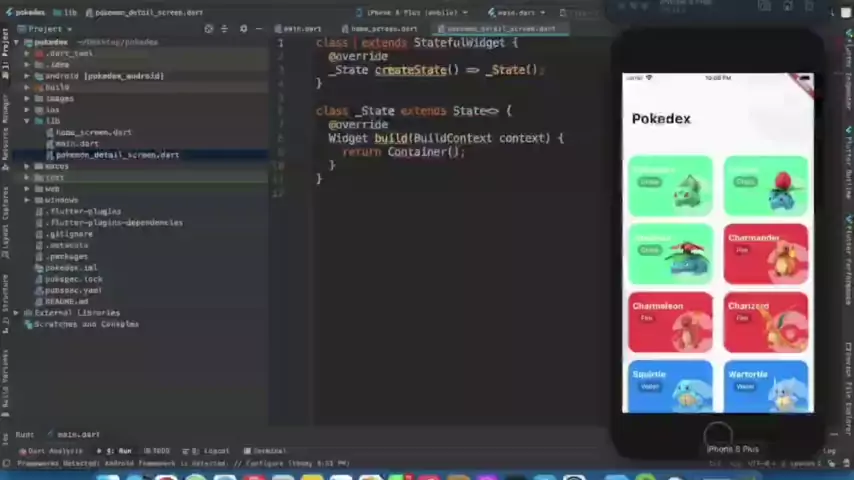Open the Logcat tool window
Image resolution: width=854 pixels, height=480 pixels.
click(206, 451)
